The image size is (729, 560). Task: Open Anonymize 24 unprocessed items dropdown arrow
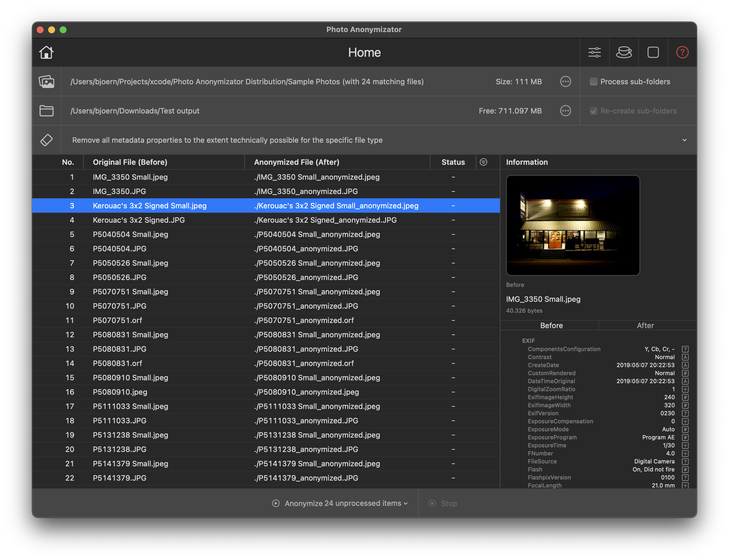coord(406,503)
